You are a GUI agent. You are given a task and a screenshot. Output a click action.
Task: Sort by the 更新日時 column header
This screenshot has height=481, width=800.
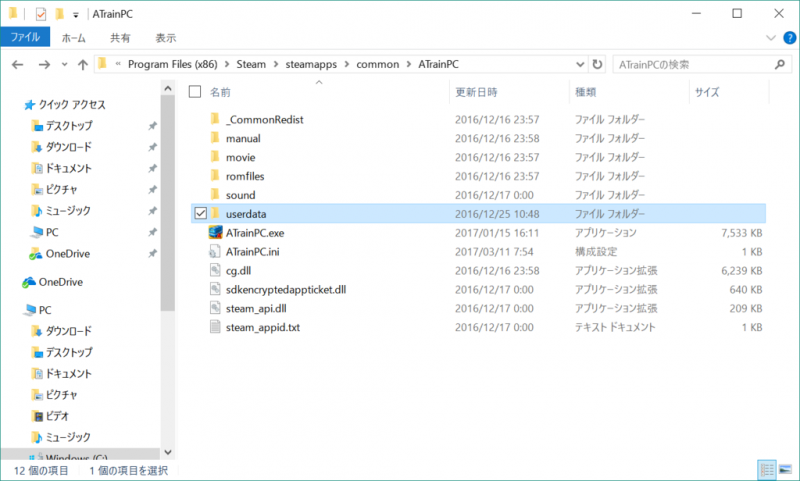[476, 92]
